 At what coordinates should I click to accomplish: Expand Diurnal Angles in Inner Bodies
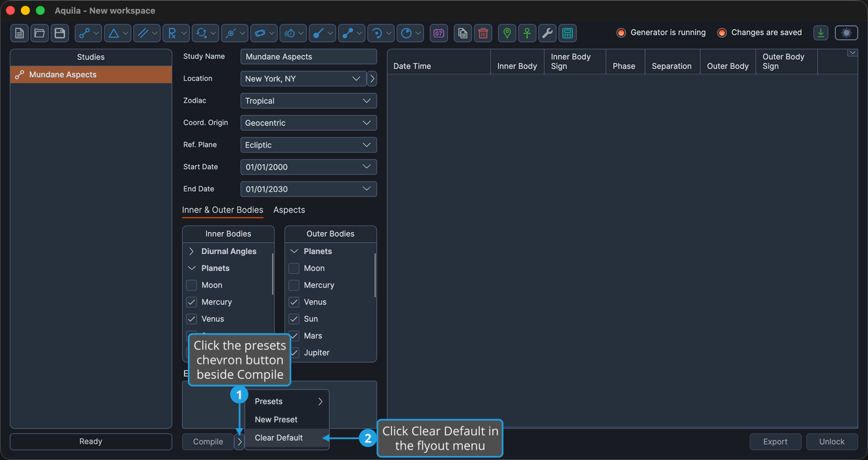(192, 251)
